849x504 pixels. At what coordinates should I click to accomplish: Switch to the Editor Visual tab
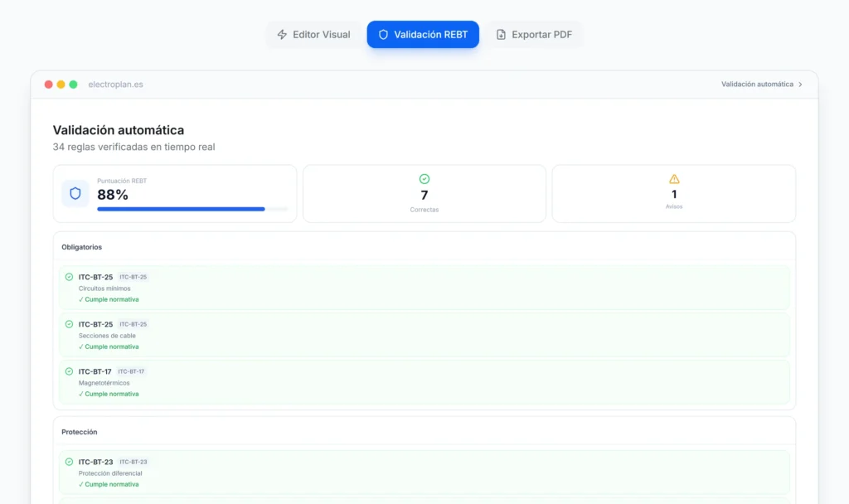pos(313,35)
